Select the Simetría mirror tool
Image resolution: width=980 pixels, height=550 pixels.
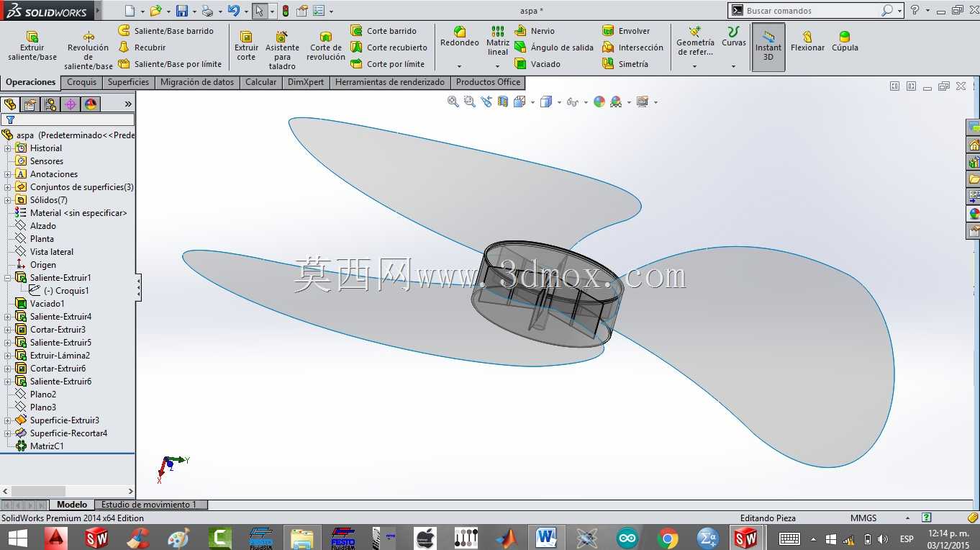[625, 64]
